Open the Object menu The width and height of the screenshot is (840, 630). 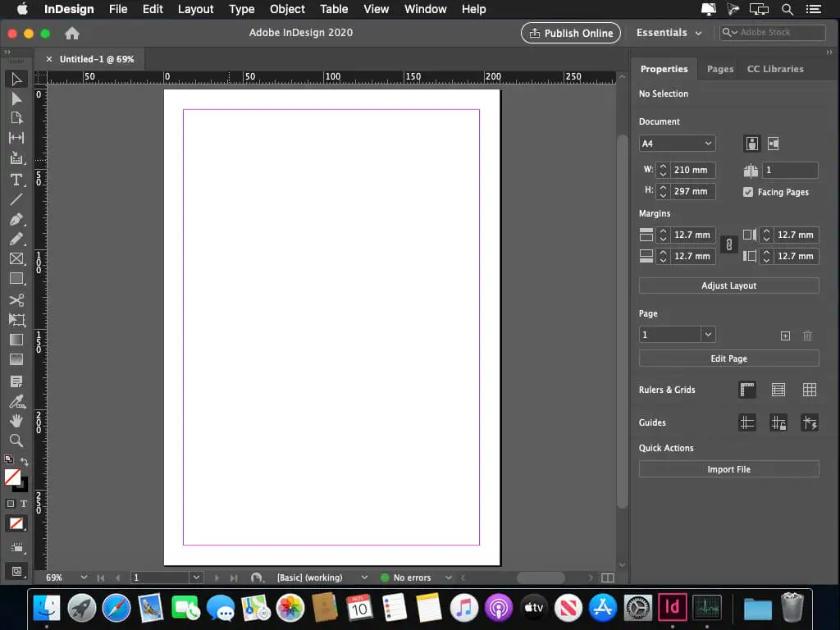tap(287, 9)
